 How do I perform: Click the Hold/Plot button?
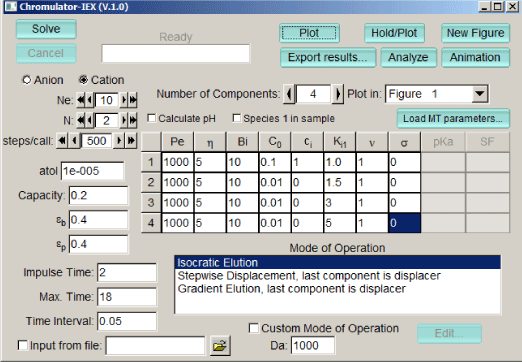(x=394, y=33)
